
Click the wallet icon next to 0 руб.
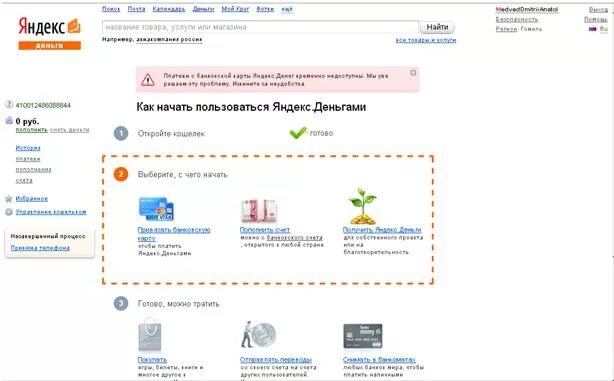tap(9, 121)
